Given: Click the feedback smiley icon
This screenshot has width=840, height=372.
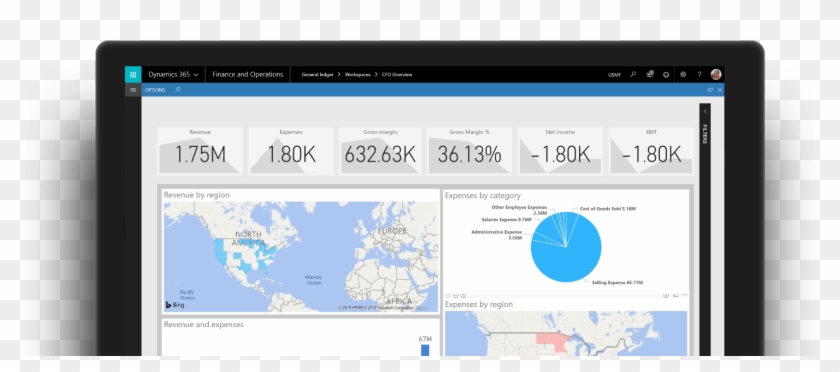Looking at the screenshot, I should 666,75.
